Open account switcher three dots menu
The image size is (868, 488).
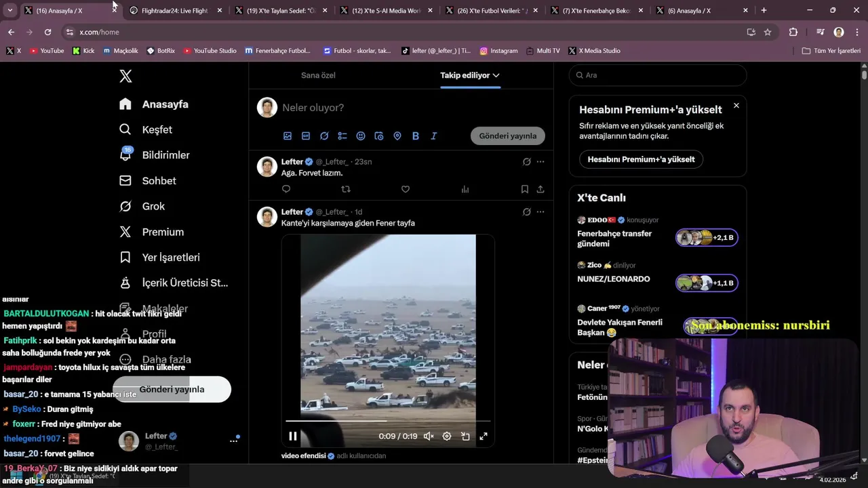(233, 441)
